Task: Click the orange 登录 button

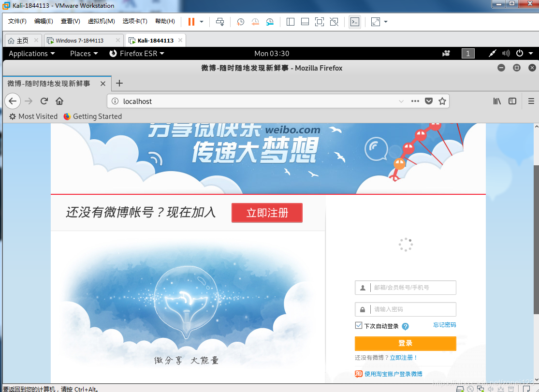Action: pyautogui.click(x=406, y=343)
